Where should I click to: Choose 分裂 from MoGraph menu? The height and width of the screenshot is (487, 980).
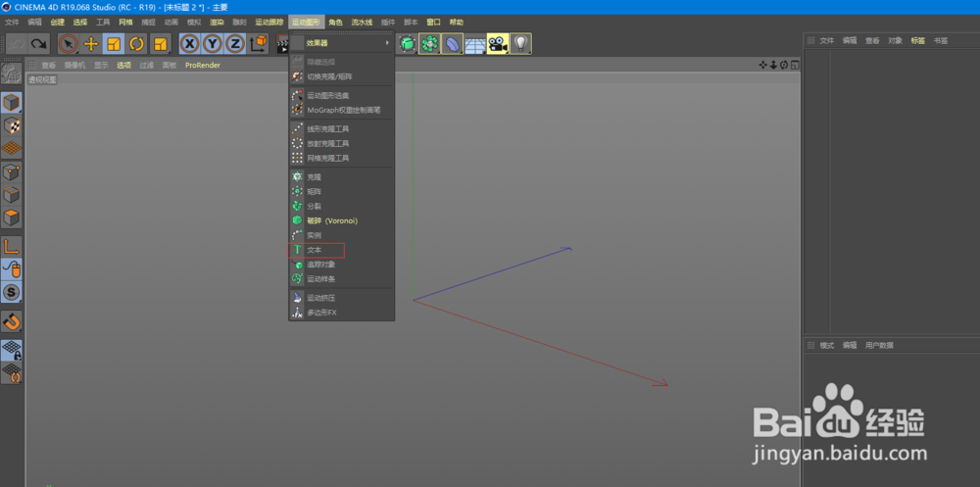[x=342, y=206]
